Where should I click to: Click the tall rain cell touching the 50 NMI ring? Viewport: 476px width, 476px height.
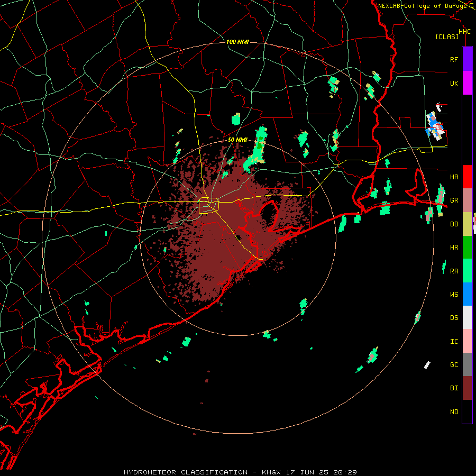255,150
